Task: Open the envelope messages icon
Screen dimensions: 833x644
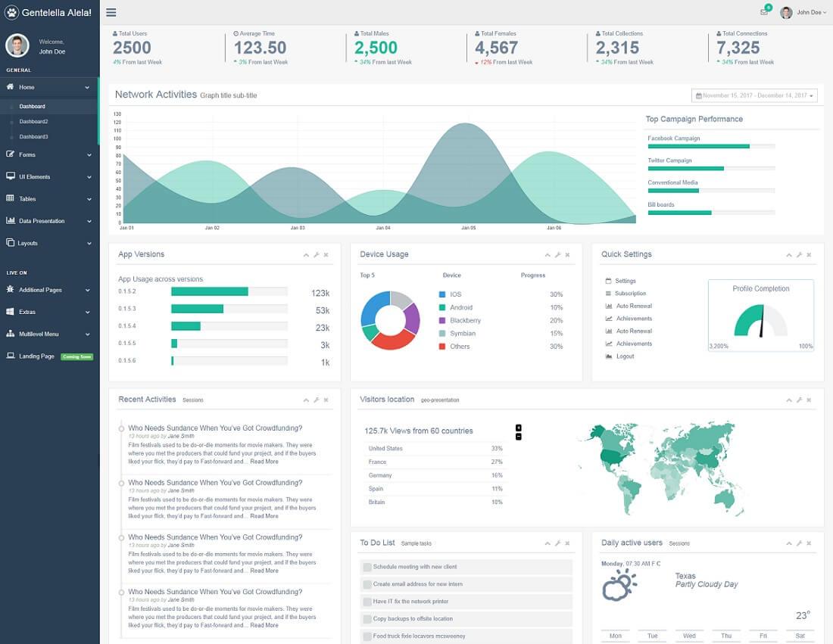Action: coord(764,12)
